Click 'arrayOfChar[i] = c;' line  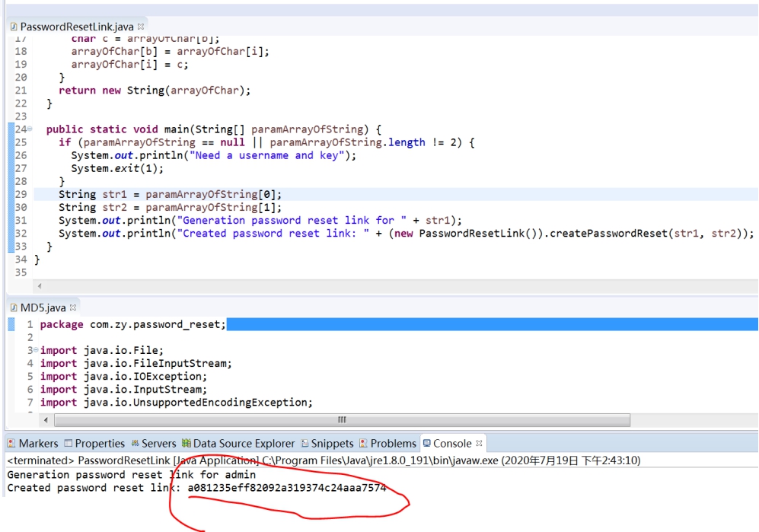click(129, 65)
